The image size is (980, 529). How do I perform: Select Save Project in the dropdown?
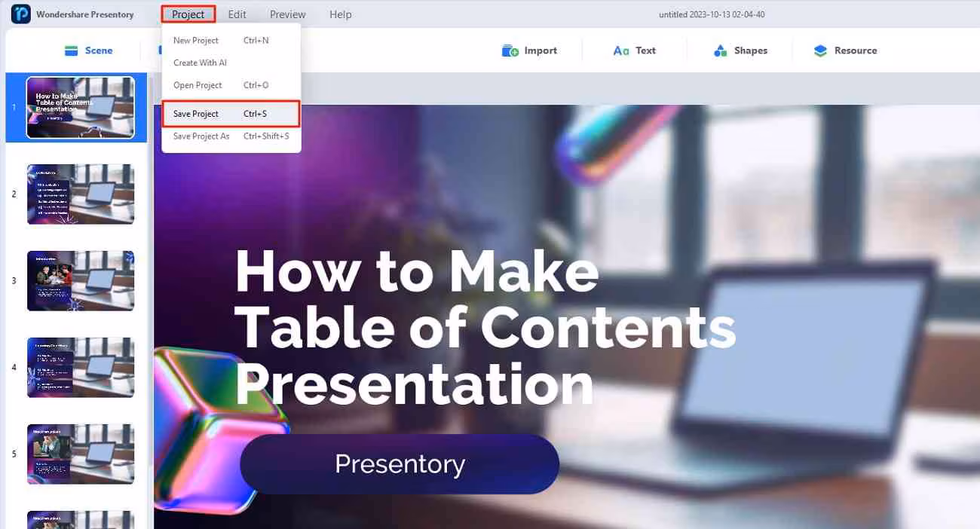[x=231, y=114]
